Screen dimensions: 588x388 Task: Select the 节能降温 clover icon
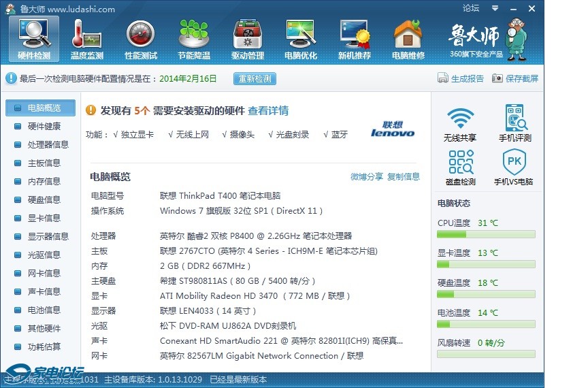tap(194, 39)
